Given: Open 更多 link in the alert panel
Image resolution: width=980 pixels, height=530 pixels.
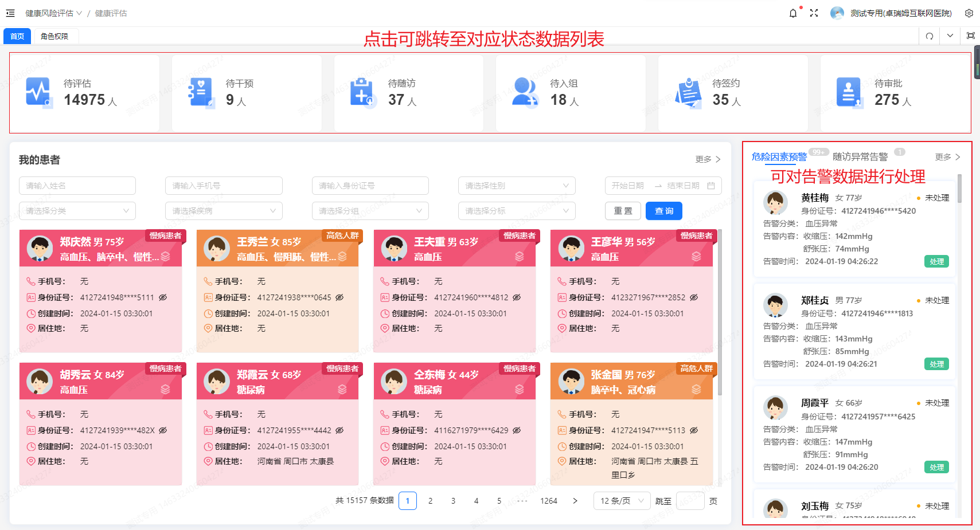Looking at the screenshot, I should [947, 156].
